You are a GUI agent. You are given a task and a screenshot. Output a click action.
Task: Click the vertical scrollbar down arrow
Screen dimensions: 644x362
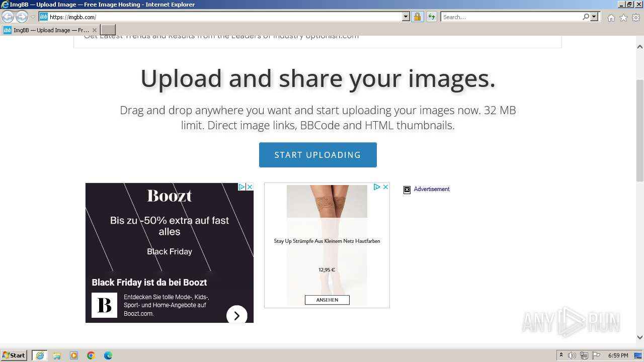pos(640,337)
